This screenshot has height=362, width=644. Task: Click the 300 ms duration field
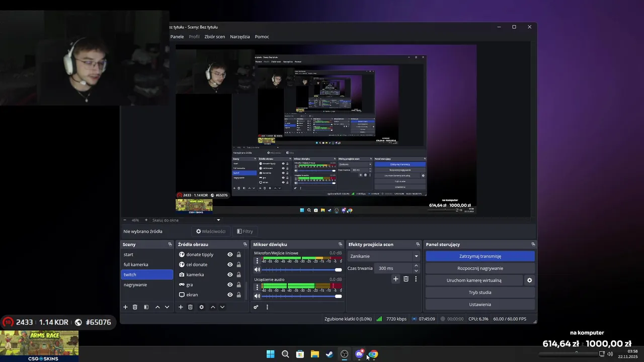tap(393, 268)
